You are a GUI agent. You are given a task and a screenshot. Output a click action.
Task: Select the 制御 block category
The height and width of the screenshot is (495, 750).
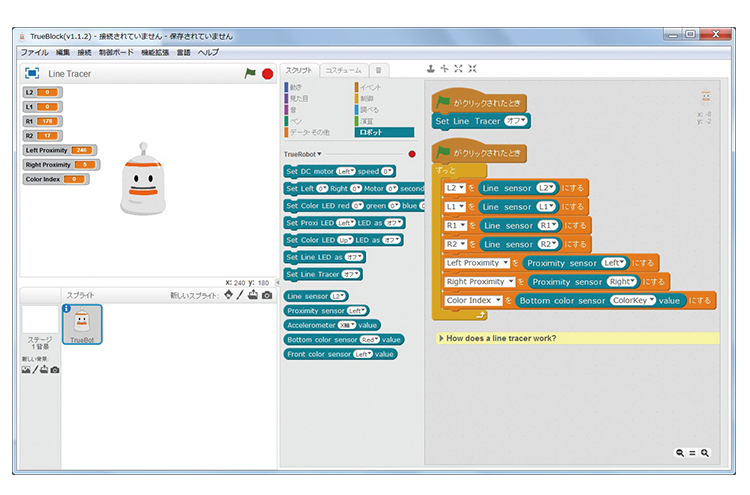coord(366,99)
